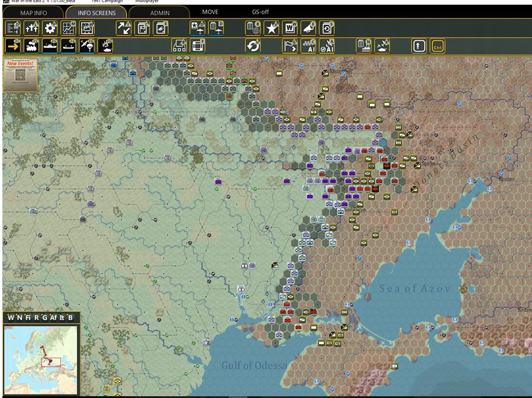Open the victory star icon (V)
Screen dimensions: 532x398
(272, 28)
